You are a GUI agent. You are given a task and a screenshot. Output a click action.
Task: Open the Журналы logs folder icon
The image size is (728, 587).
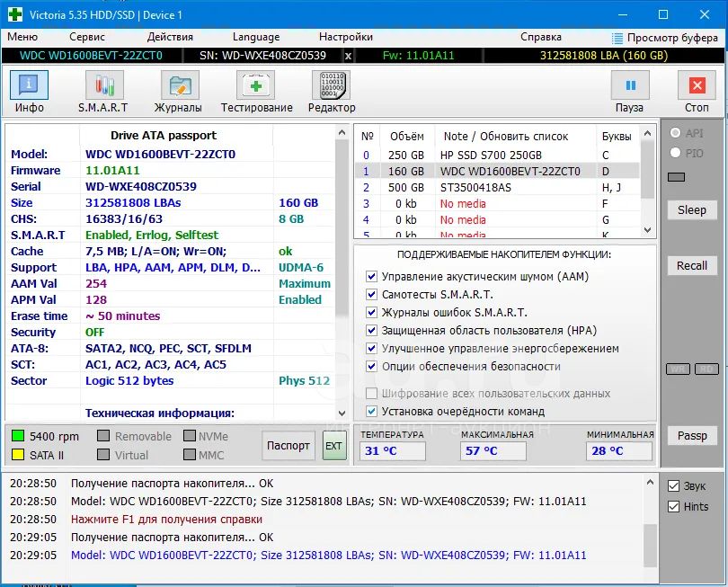tap(180, 85)
